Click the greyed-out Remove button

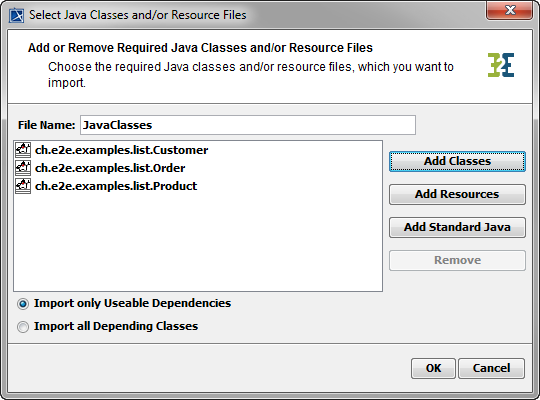457,260
